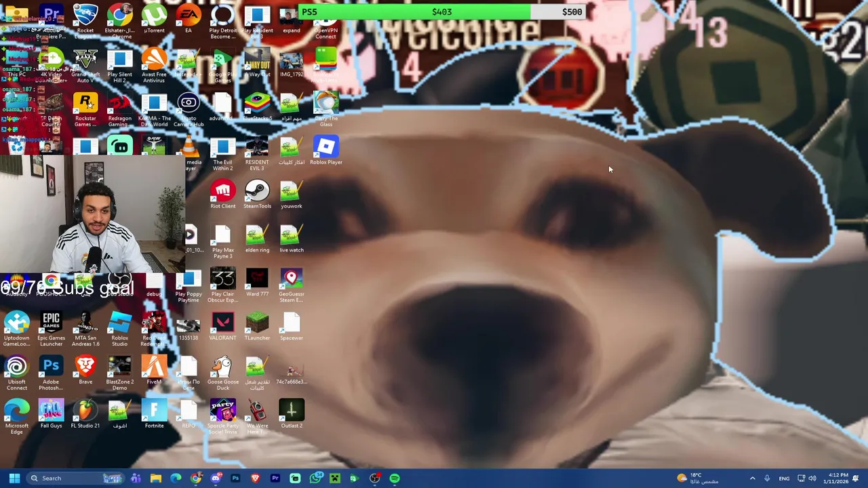Launch the Roblox Player shortcut
The image size is (868, 488).
click(x=325, y=151)
